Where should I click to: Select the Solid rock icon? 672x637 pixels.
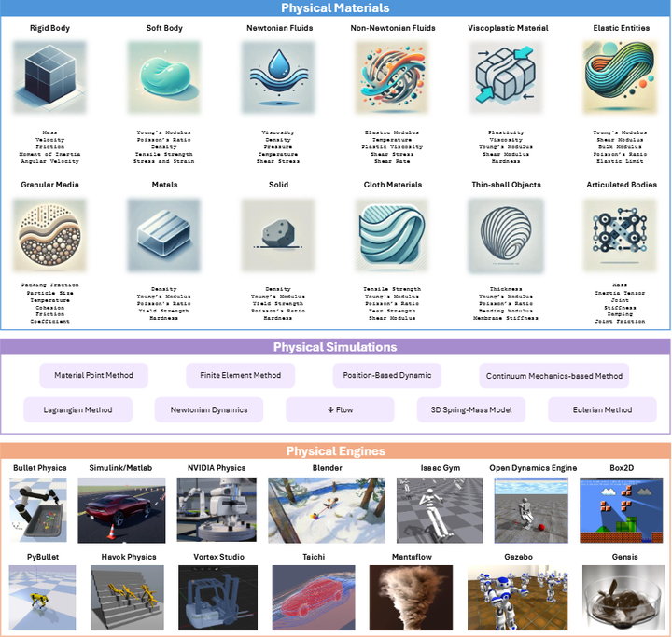[278, 235]
